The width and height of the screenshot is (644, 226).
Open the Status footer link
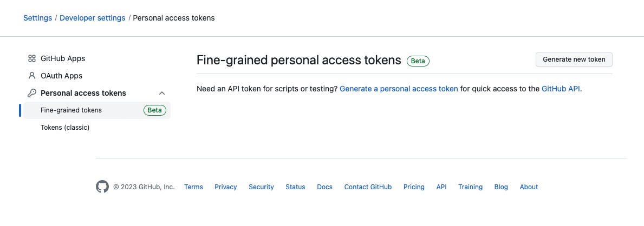point(295,187)
